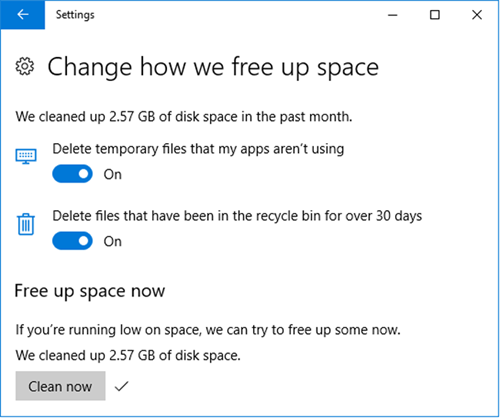
Task: Click the On label under temporary files
Action: [x=113, y=174]
